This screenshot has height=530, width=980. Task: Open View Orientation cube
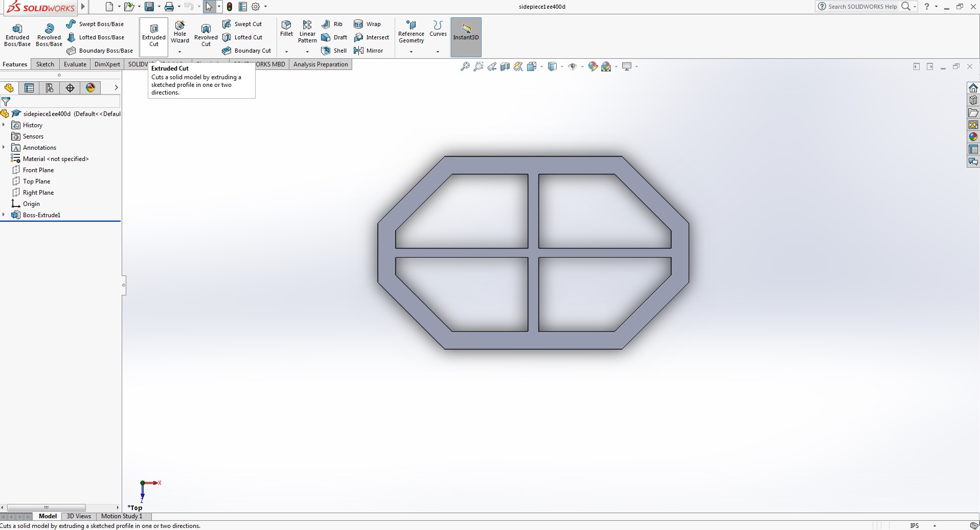pyautogui.click(x=532, y=66)
